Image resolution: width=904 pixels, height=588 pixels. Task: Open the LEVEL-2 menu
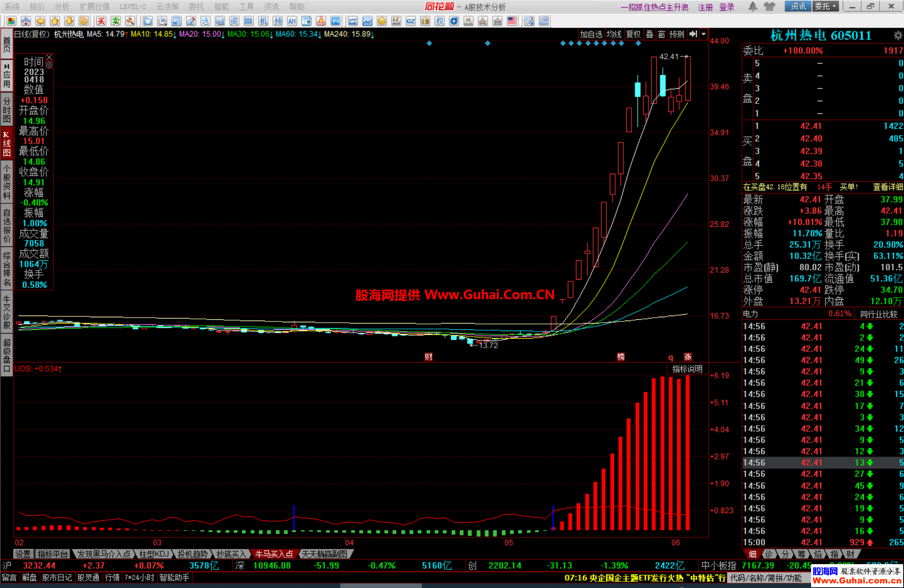133,7
